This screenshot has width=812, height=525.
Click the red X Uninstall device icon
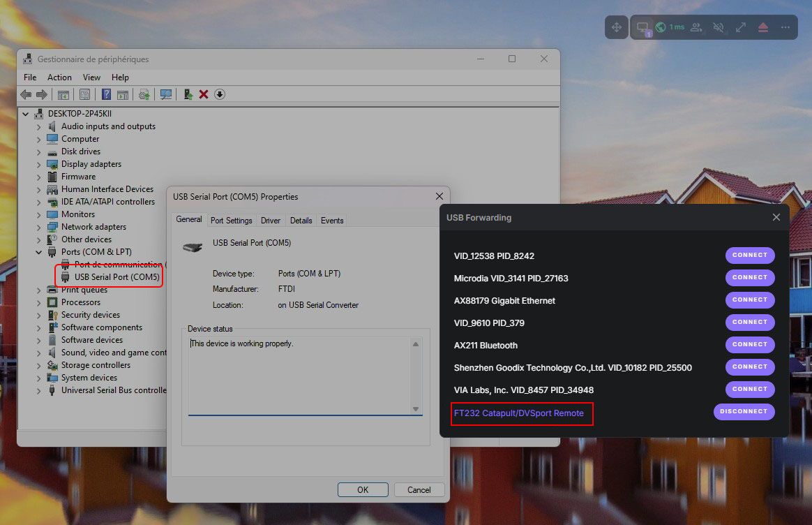tap(204, 94)
